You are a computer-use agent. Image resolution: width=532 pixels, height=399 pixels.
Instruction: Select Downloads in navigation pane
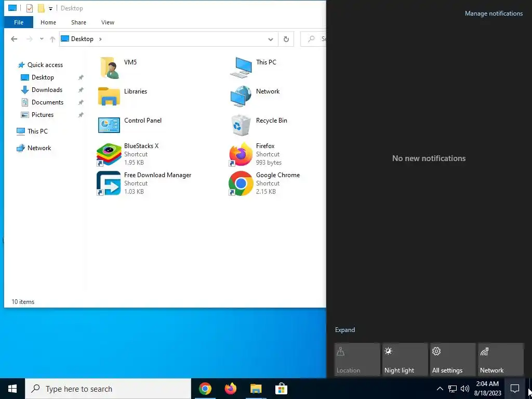[x=47, y=90]
